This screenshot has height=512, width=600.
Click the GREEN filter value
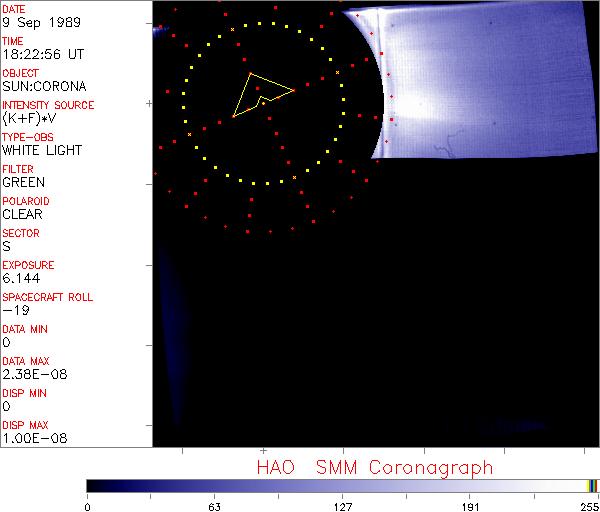(23, 183)
